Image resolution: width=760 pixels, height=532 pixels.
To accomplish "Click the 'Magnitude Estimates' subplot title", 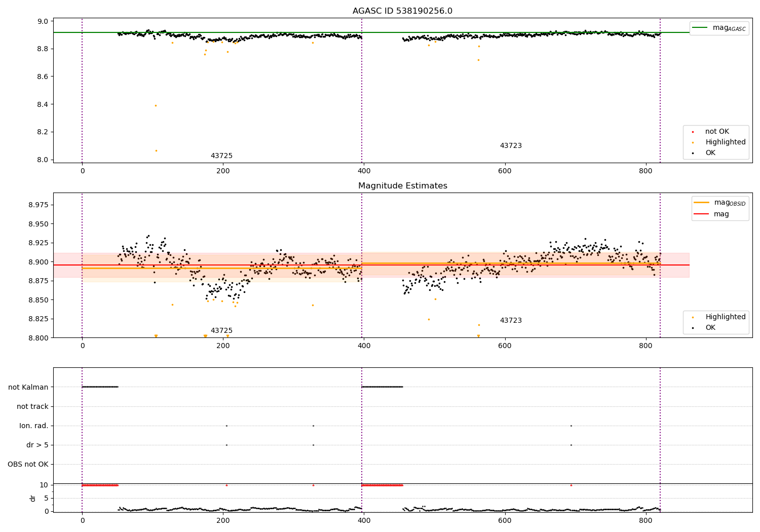I will click(x=402, y=186).
